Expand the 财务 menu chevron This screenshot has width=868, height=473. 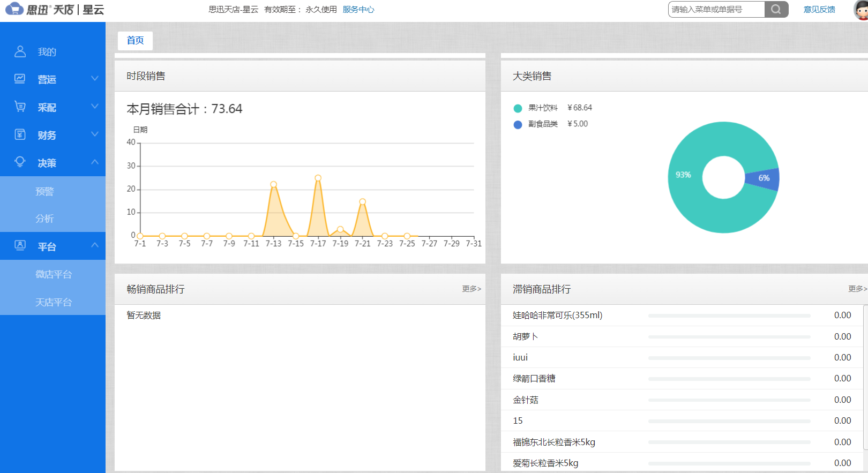pos(95,134)
